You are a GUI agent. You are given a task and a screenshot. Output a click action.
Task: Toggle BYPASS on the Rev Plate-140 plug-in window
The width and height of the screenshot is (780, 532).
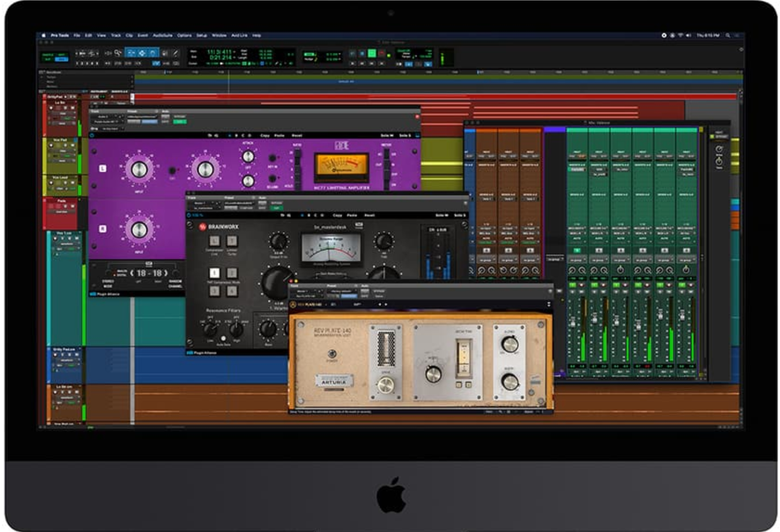[379, 291]
